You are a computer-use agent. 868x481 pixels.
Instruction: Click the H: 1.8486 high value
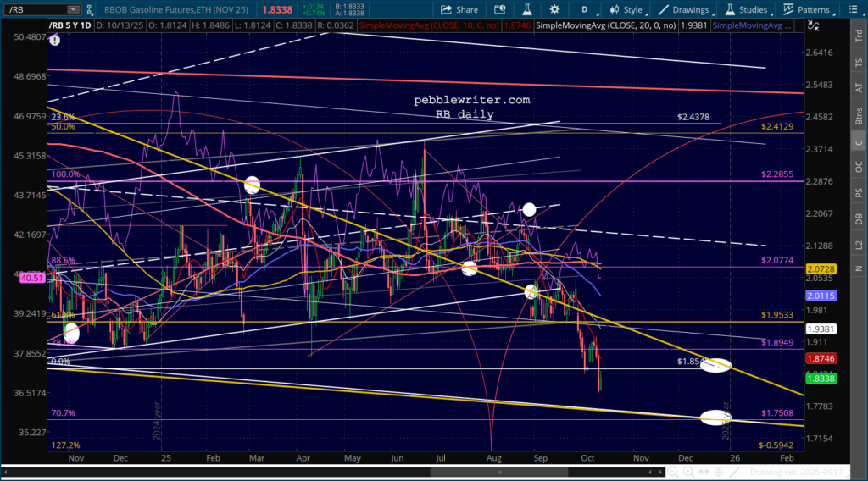(211, 25)
